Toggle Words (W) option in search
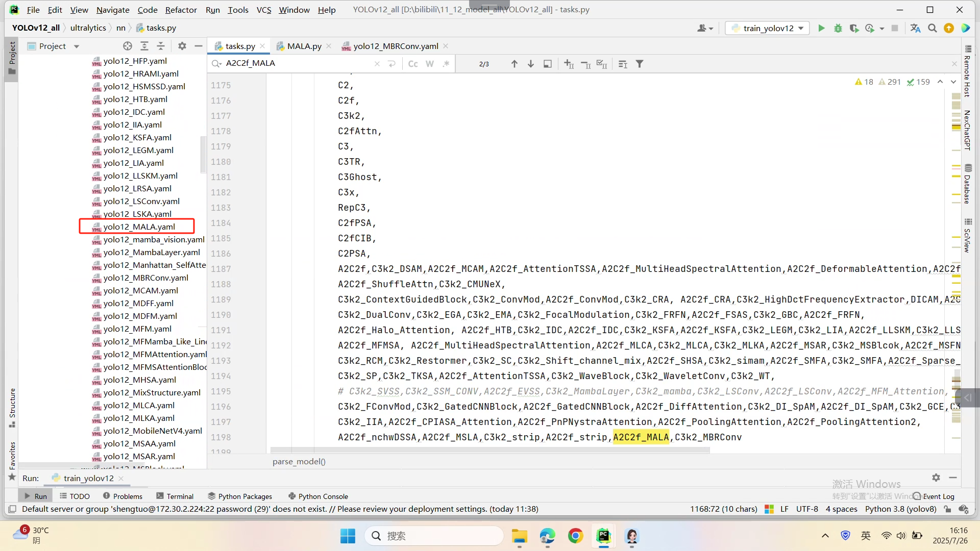This screenshot has width=980, height=551. tap(430, 64)
